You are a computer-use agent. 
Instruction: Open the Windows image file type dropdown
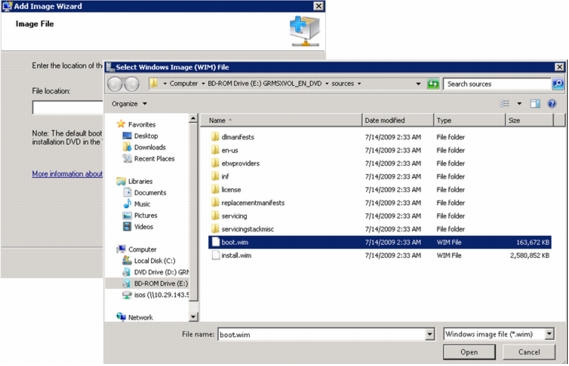pyautogui.click(x=499, y=334)
